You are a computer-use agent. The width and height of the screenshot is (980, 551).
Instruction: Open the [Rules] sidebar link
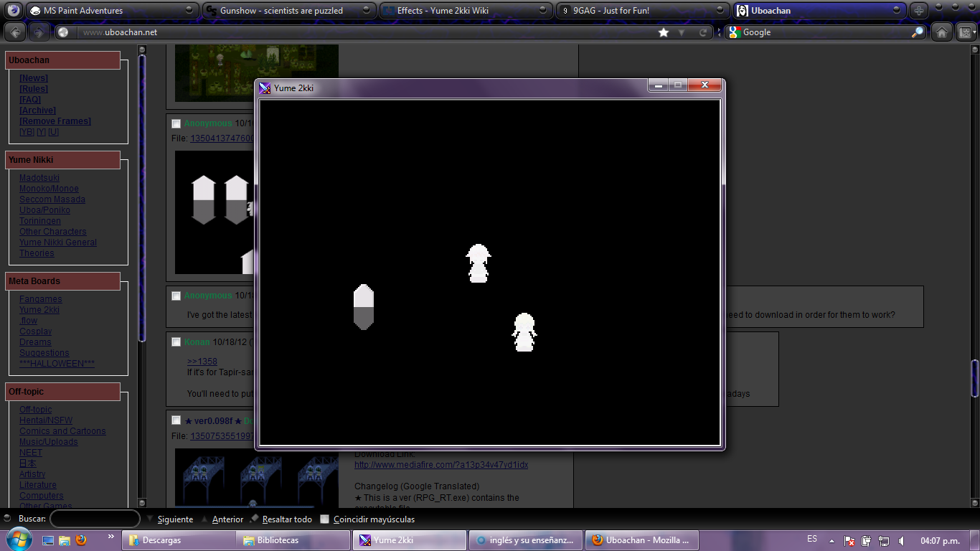point(34,89)
